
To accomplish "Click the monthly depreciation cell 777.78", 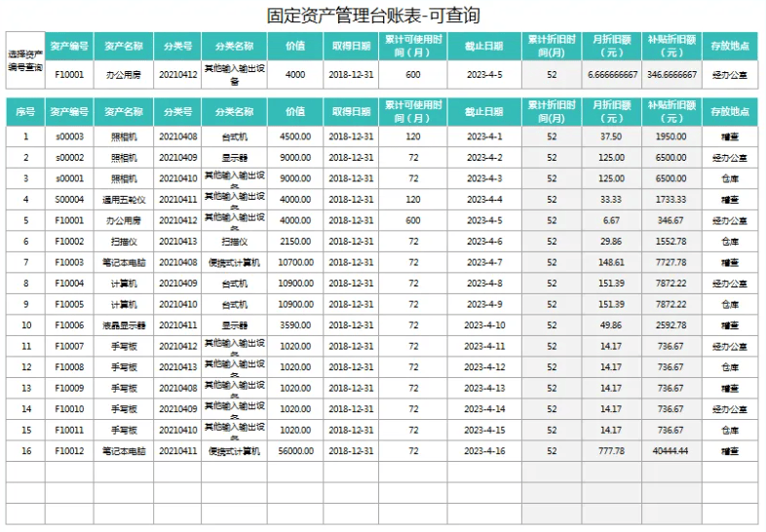I will [612, 451].
